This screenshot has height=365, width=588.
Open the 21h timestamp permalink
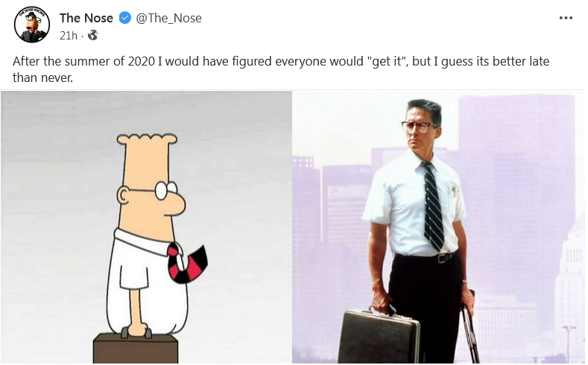69,35
